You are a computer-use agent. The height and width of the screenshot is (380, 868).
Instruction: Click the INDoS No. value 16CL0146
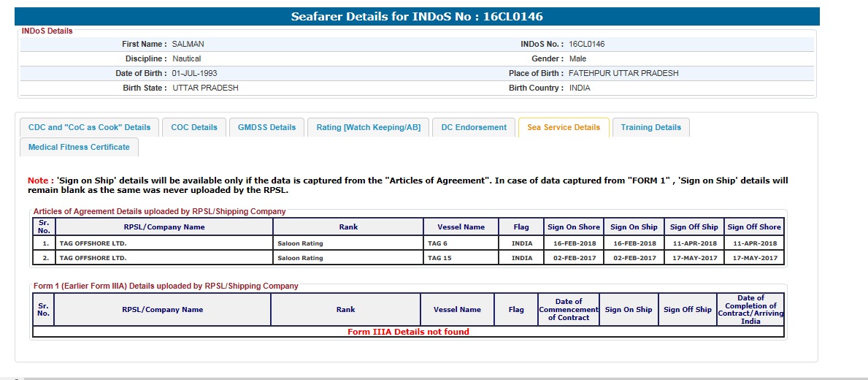pyautogui.click(x=587, y=44)
